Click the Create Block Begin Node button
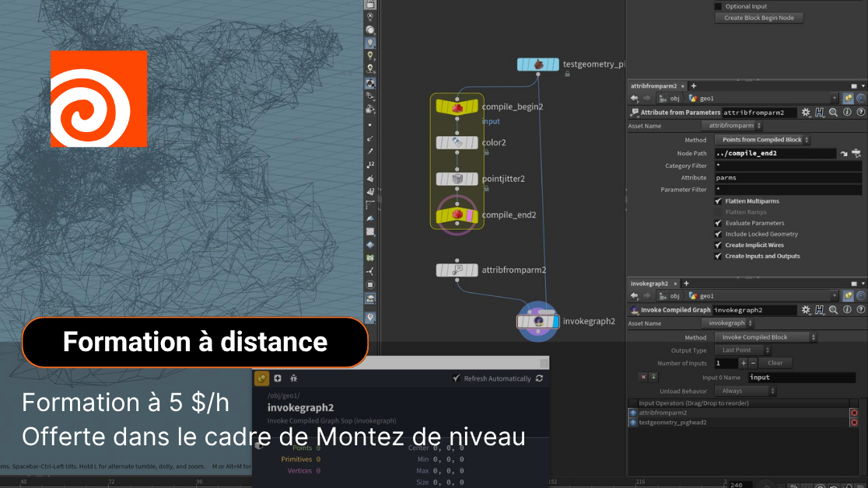The height and width of the screenshot is (488, 868). coord(759,18)
